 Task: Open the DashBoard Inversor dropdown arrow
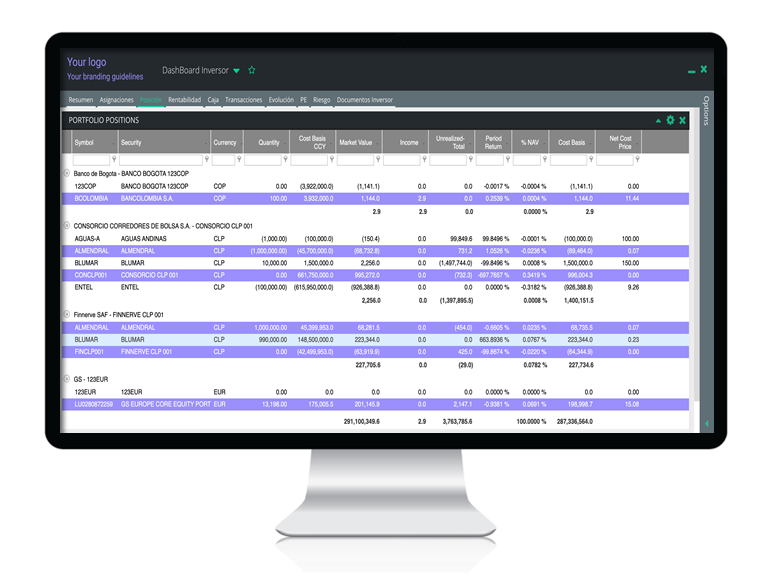pyautogui.click(x=237, y=71)
